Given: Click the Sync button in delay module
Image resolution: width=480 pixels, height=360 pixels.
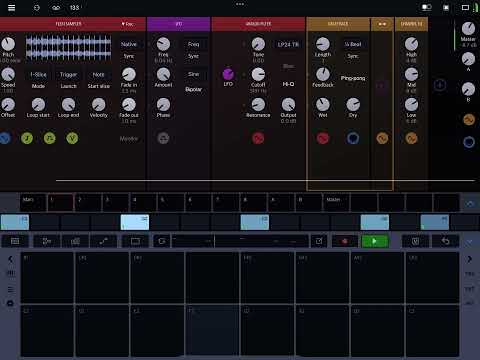Looking at the screenshot, I should [353, 56].
